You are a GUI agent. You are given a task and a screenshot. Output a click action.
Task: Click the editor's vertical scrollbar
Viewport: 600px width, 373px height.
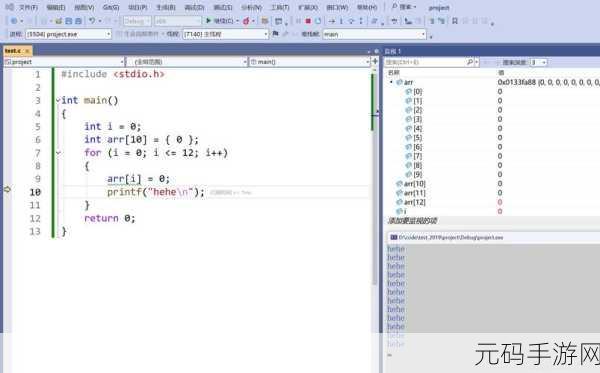(373, 176)
